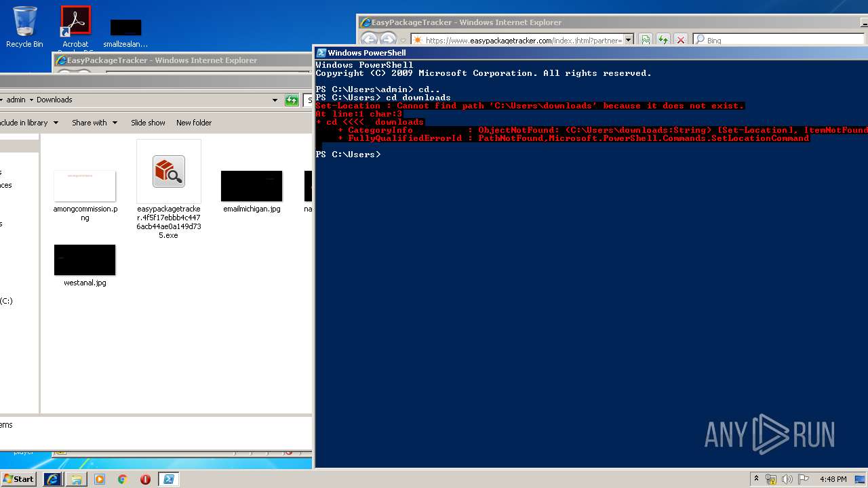The image size is (868, 488).
Task: Select the smallzealan desktop file icon
Action: [x=125, y=33]
